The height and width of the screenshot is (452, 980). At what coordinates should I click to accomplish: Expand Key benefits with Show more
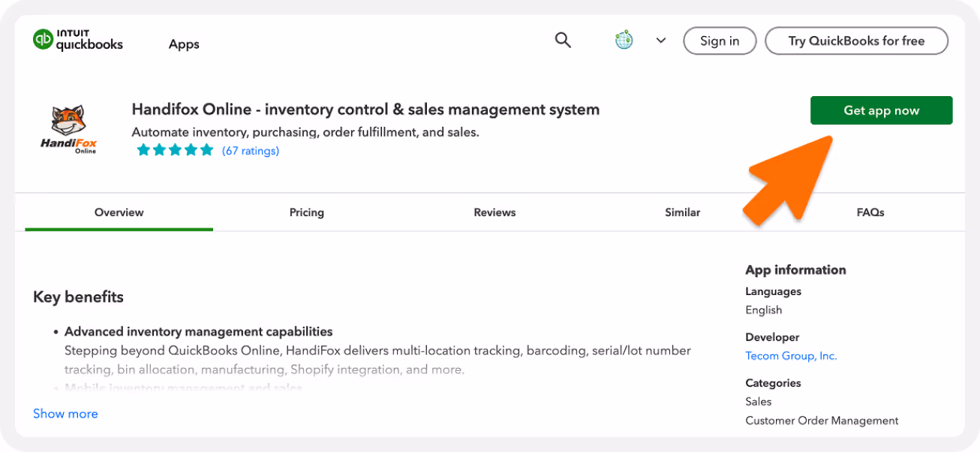65,414
